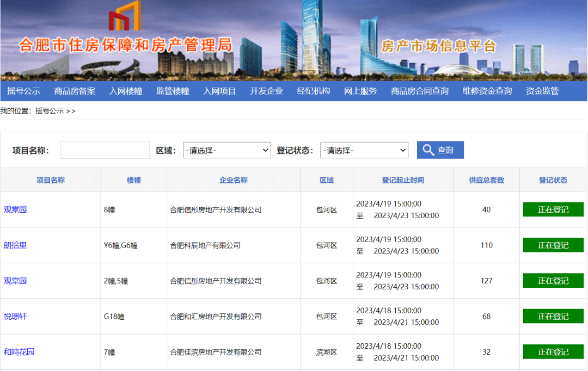588x371 pixels.
Task: Click 正在登记 button for 和鸣花园
Action: coord(553,352)
